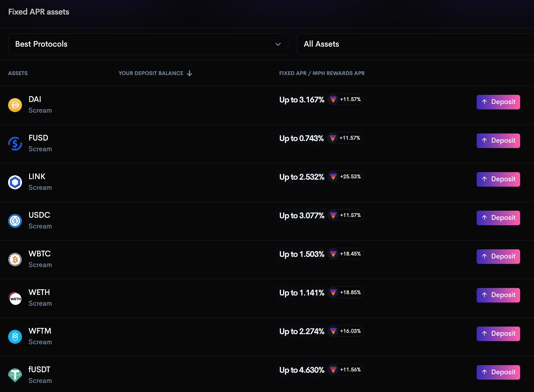Click the Assets column header
This screenshot has width=534, height=392.
click(18, 73)
